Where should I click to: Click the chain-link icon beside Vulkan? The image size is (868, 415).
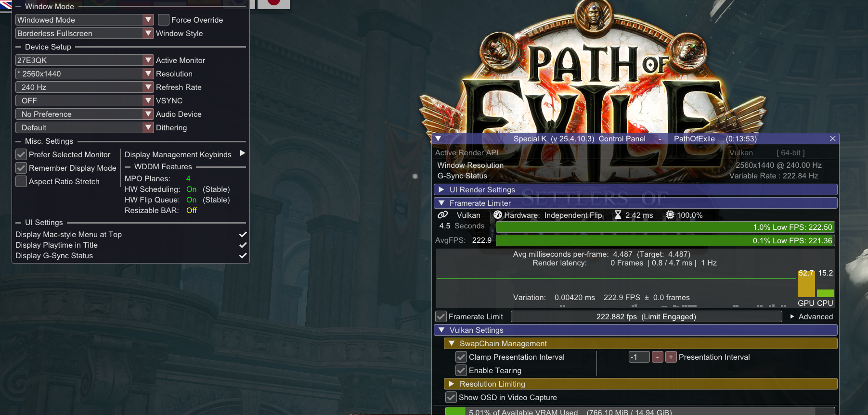pyautogui.click(x=443, y=215)
